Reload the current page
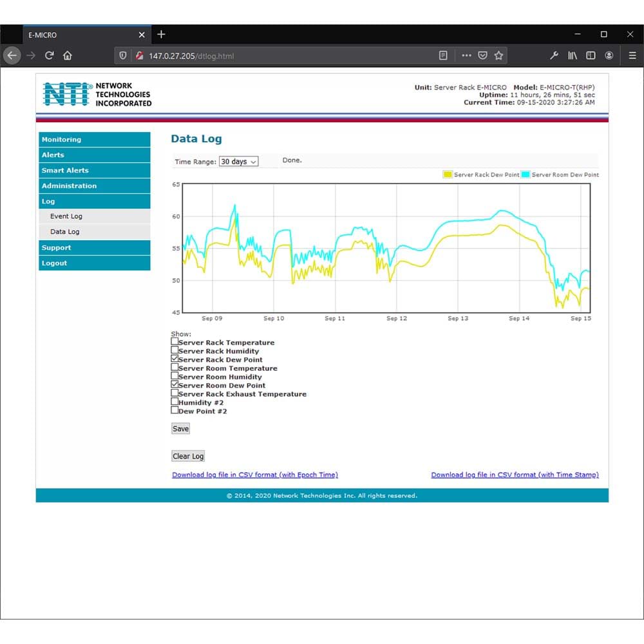 50,55
